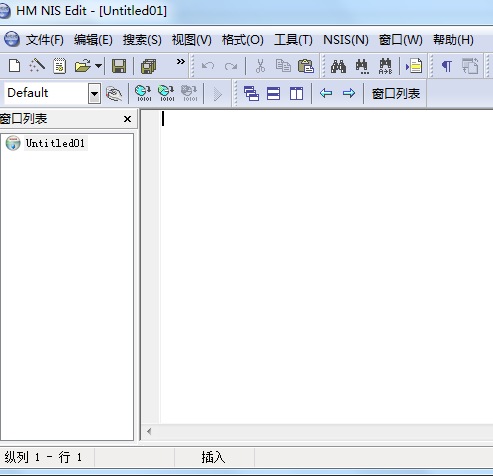Find next occurrence binoculars icon
Image resolution: width=493 pixels, height=476 pixels.
pos(362,66)
